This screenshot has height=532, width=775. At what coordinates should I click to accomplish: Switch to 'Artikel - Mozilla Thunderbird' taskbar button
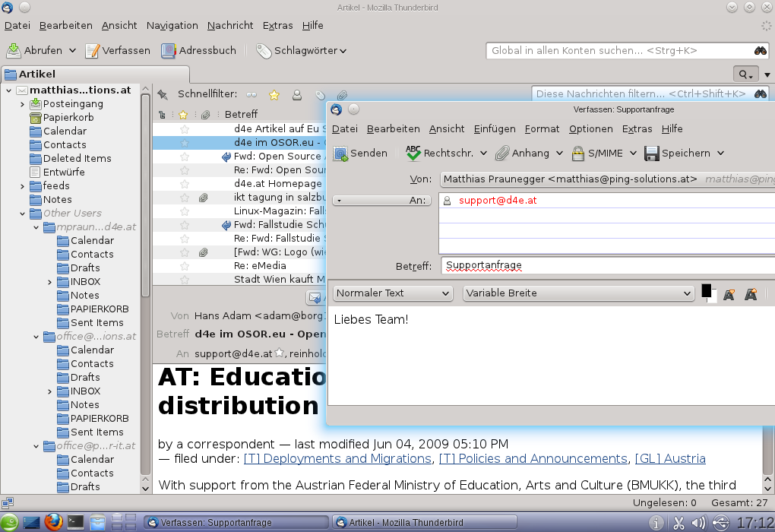pos(425,523)
